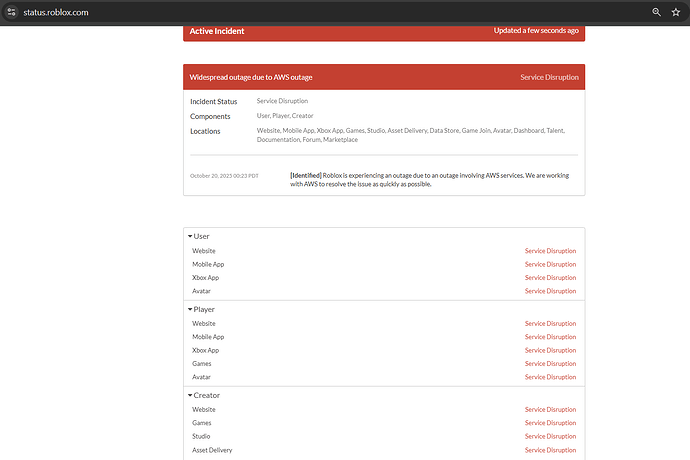Click Service Disruption status for Asset Delivery
The height and width of the screenshot is (460, 690).
coord(550,450)
